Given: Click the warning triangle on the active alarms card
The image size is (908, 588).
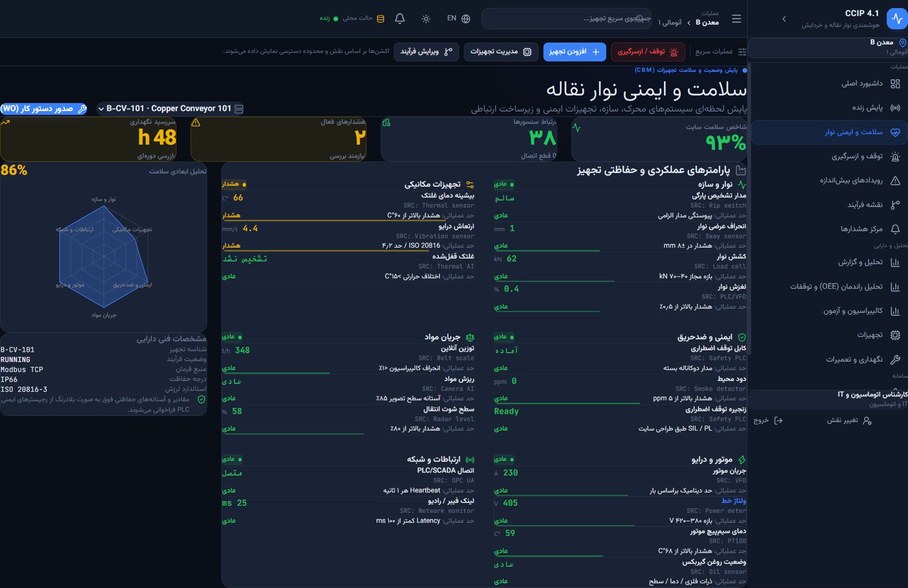Looking at the screenshot, I should (x=196, y=122).
